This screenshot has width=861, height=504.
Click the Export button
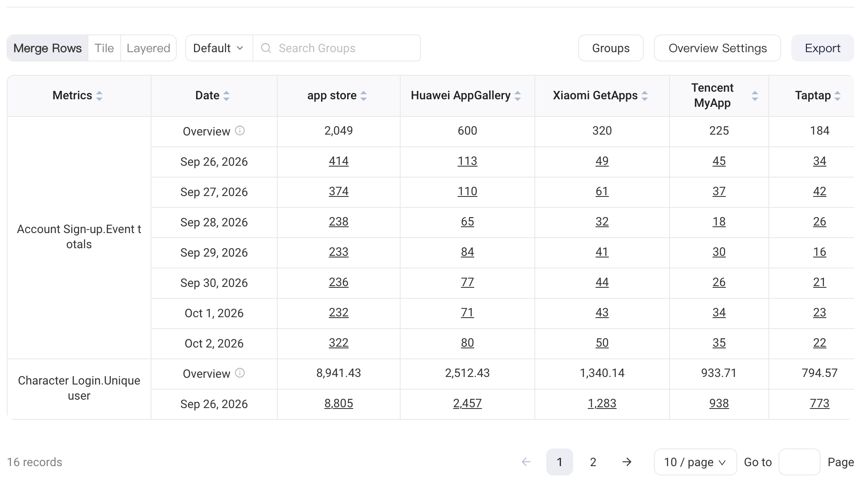click(x=823, y=48)
